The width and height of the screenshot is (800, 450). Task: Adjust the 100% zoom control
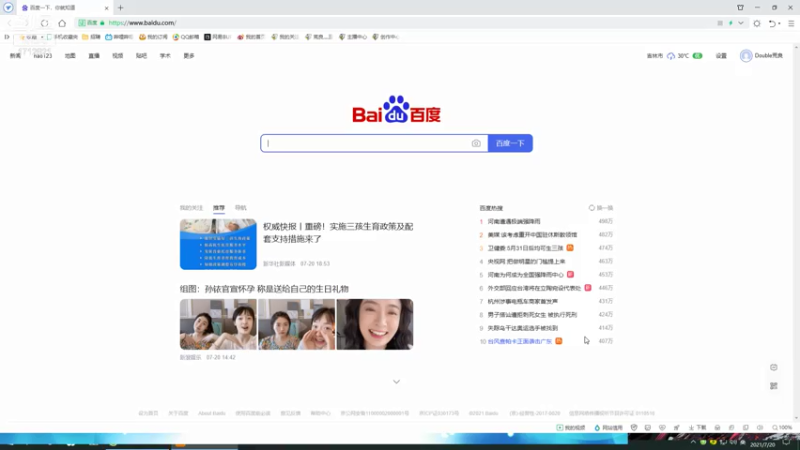[x=782, y=428]
